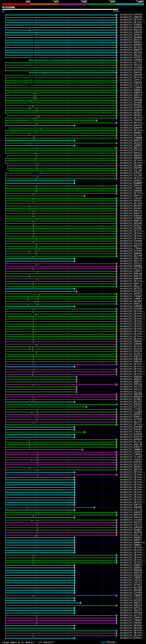
Task: Click the orange ~40% identity legend segment
Action: tap(45, 4)
